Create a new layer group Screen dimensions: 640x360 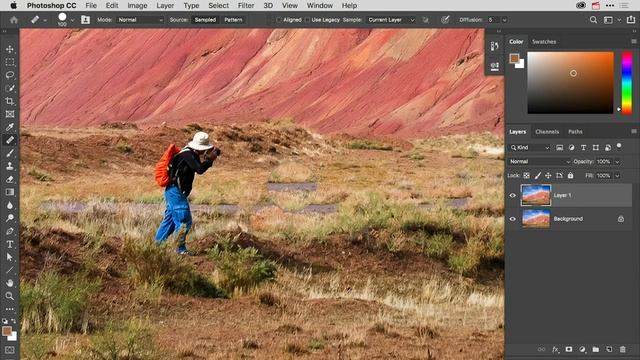pos(596,349)
